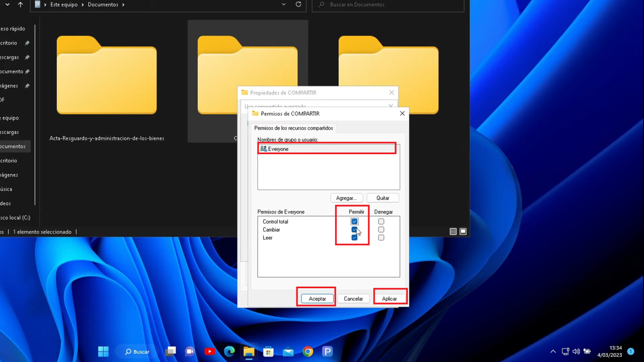The image size is (644, 362).
Task: Toggle Permitir checkbox for Control total
Action: coord(354,222)
